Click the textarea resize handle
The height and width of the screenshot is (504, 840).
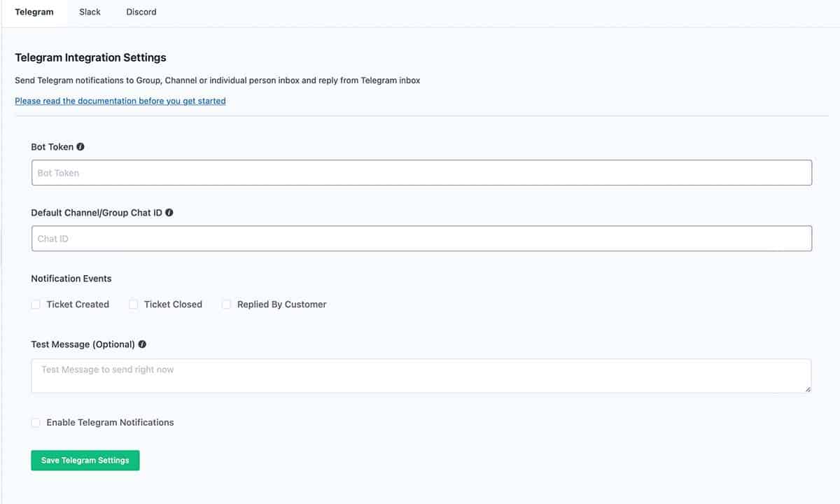pyautogui.click(x=808, y=388)
